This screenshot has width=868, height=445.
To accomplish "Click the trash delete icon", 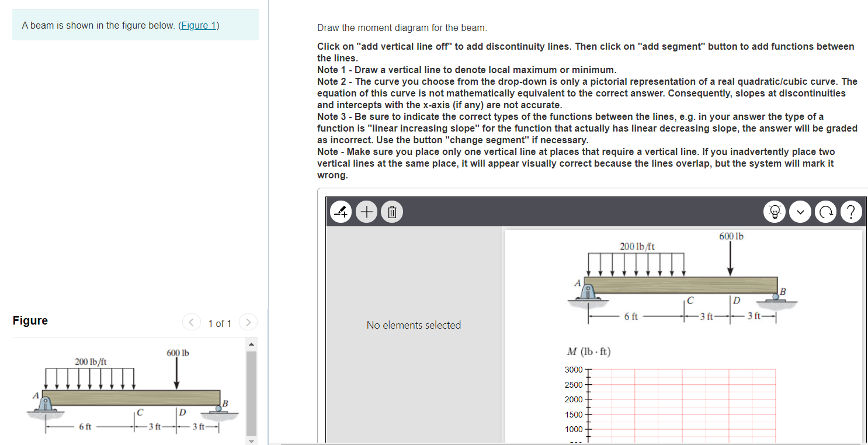I will coord(392,211).
